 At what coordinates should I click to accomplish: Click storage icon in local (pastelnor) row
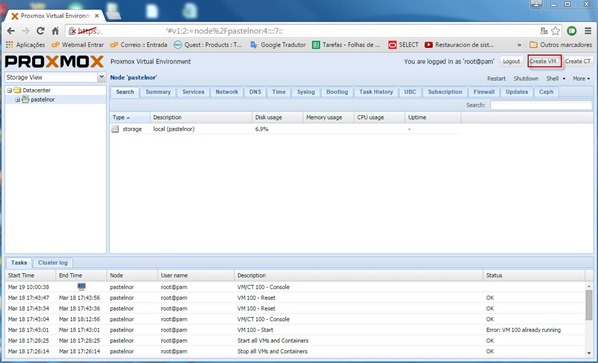115,129
